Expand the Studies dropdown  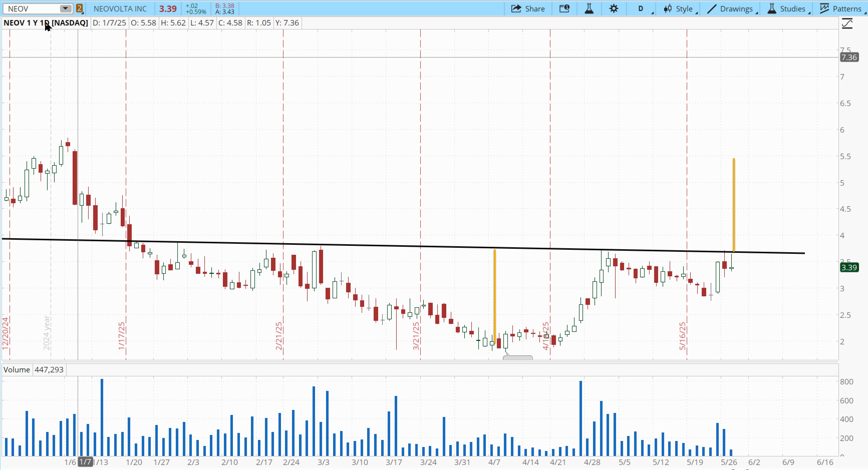click(787, 9)
